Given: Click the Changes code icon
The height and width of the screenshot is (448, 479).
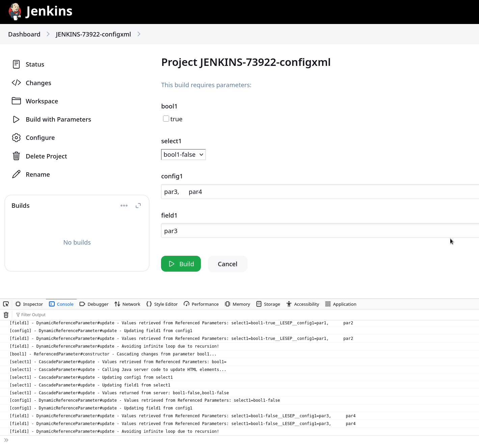Looking at the screenshot, I should (16, 83).
